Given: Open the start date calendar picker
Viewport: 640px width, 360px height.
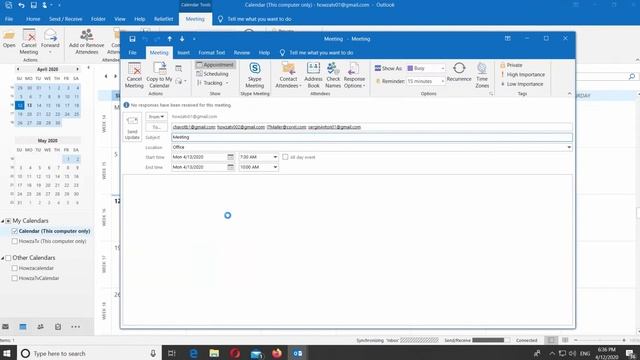Looking at the screenshot, I should pyautogui.click(x=231, y=157).
